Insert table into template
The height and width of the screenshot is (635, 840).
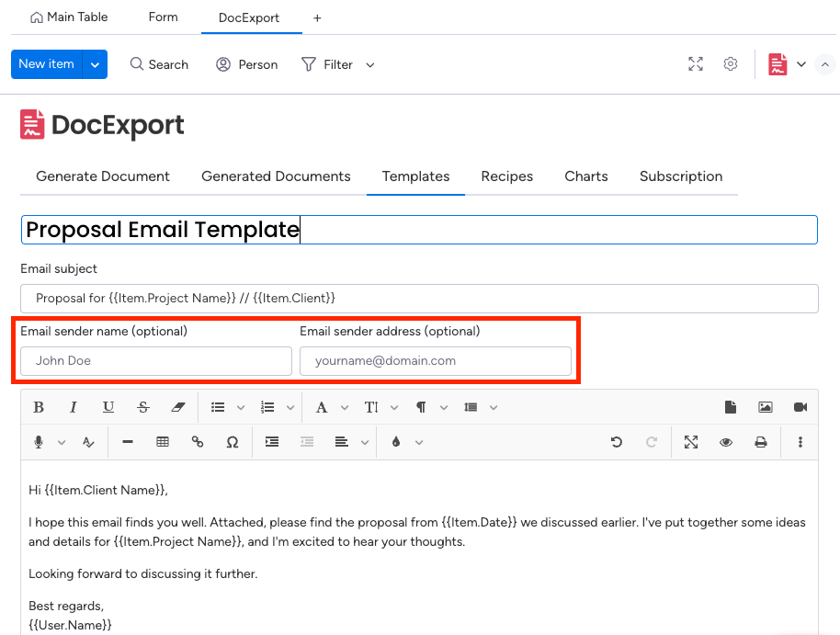tap(163, 442)
